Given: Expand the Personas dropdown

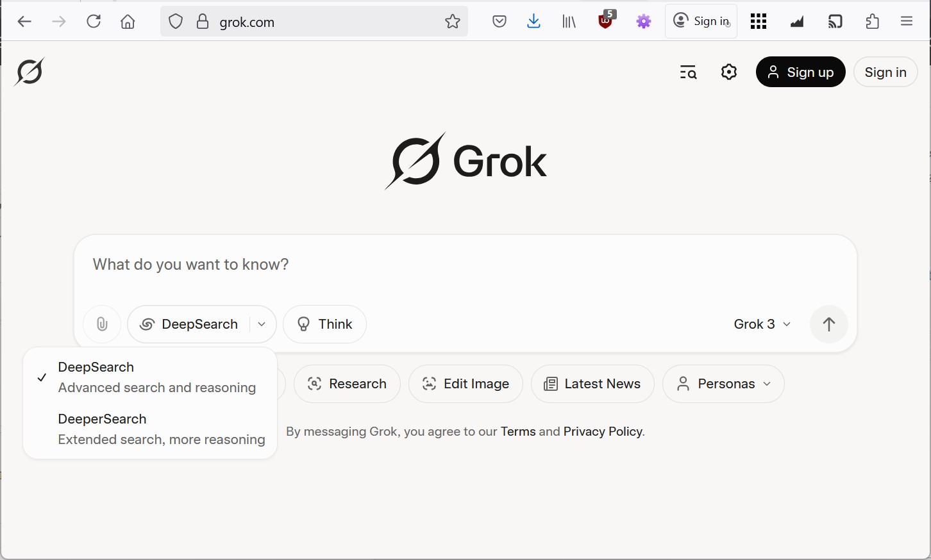Looking at the screenshot, I should [x=723, y=384].
